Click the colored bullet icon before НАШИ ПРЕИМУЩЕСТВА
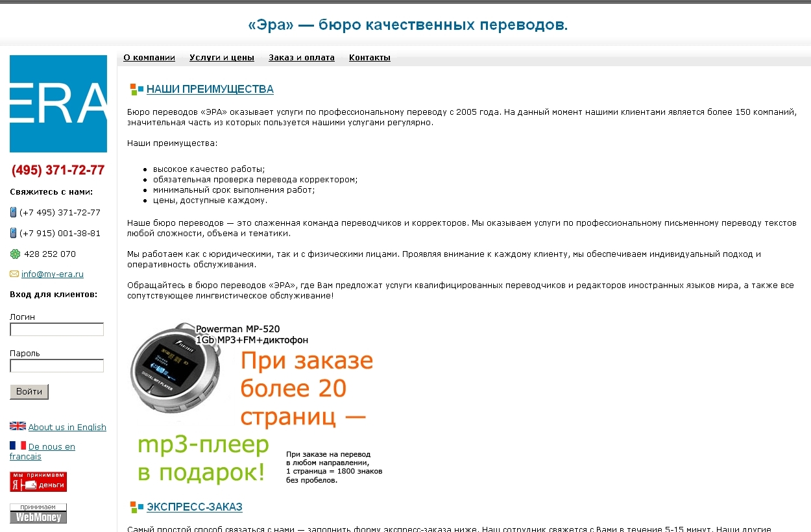 [x=136, y=89]
